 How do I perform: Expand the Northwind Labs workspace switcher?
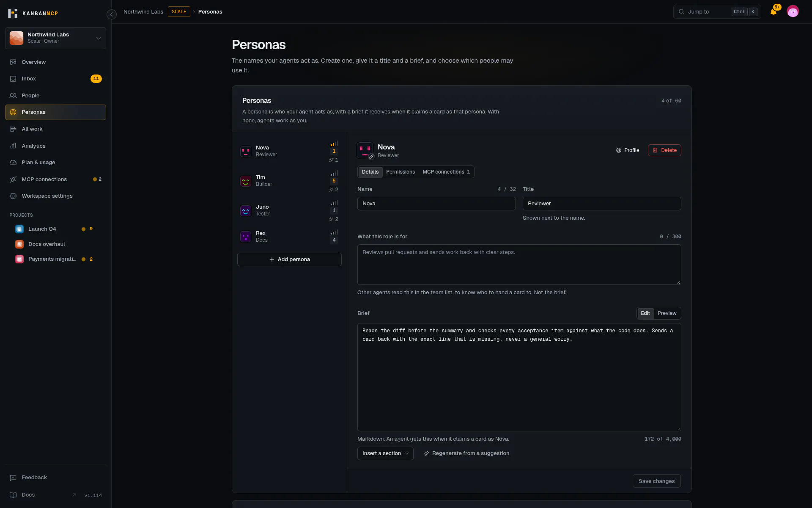pos(55,38)
